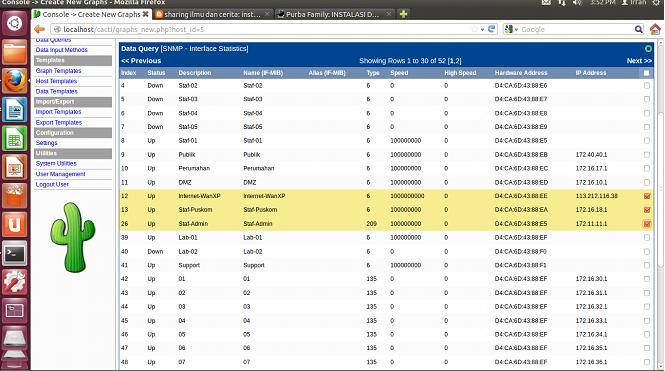Open Ubuntu Software Center launcher icon
The image size is (665, 371).
(14, 196)
